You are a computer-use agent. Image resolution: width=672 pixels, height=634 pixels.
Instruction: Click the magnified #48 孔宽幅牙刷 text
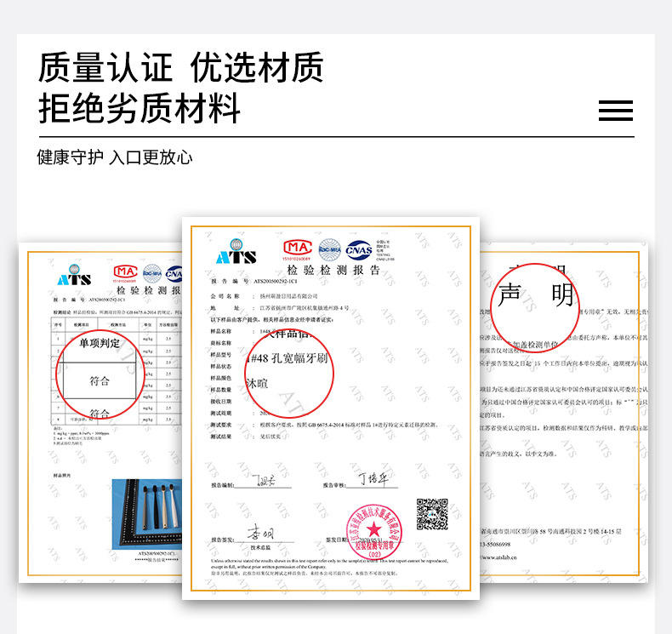[289, 358]
